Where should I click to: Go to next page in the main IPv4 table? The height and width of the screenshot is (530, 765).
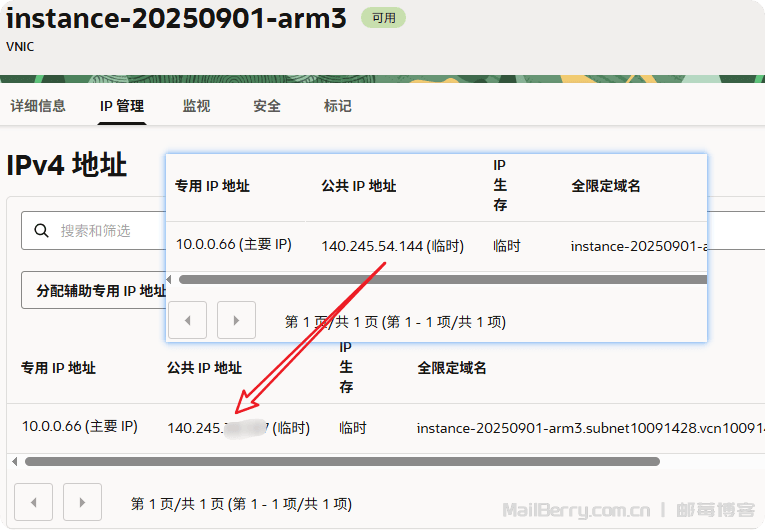(x=82, y=503)
